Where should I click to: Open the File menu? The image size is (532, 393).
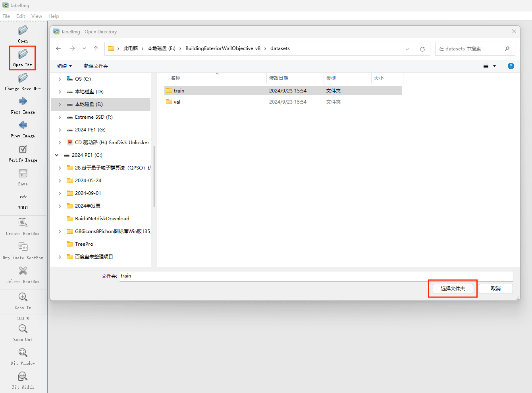pos(6,16)
